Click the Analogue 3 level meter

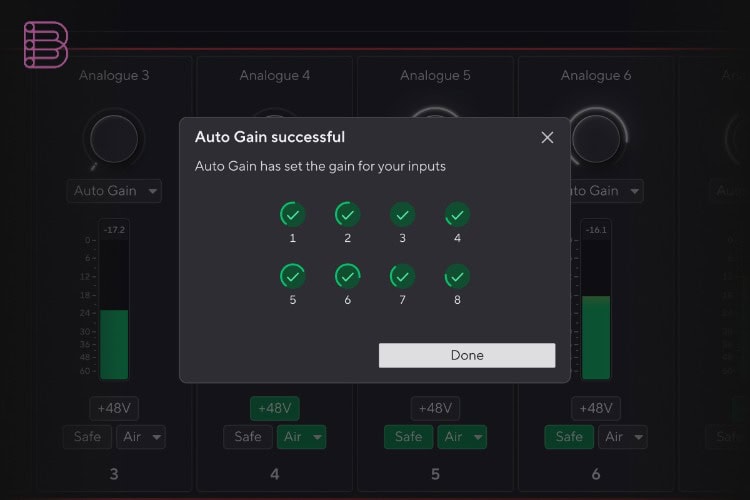click(114, 309)
